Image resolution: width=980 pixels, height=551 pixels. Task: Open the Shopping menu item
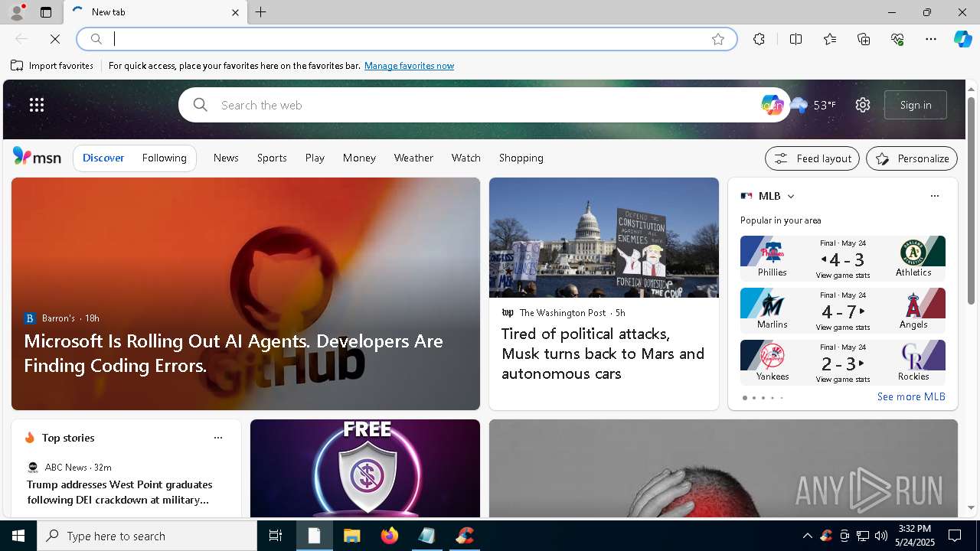[x=521, y=158]
